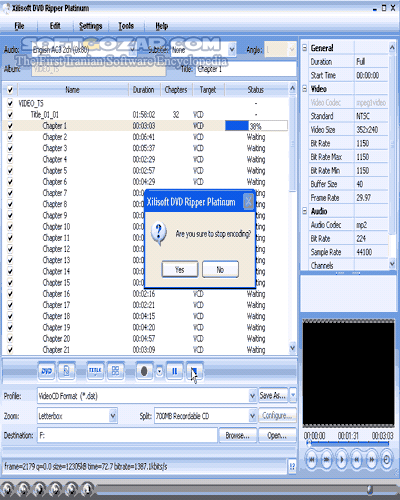Collapse the General properties section
Screen dimensions: 400x500
click(305, 48)
